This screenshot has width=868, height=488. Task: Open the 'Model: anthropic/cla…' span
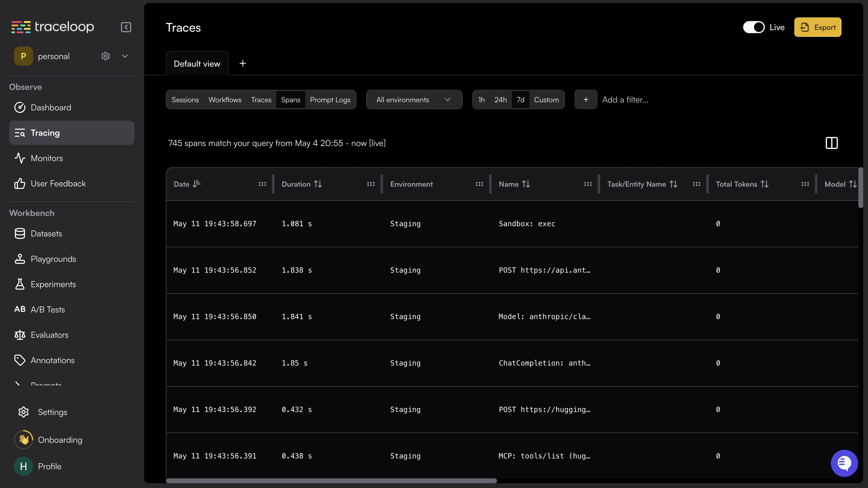click(512, 317)
